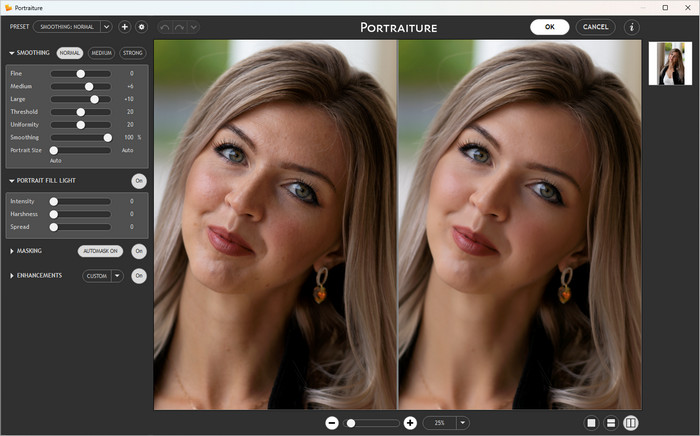Zoom in with the plus icon

(x=410, y=423)
